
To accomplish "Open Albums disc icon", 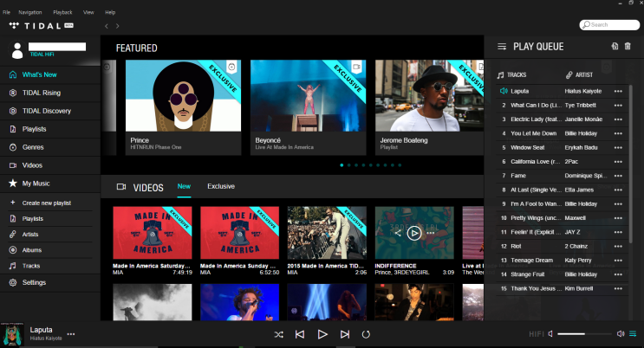I will [13, 250].
